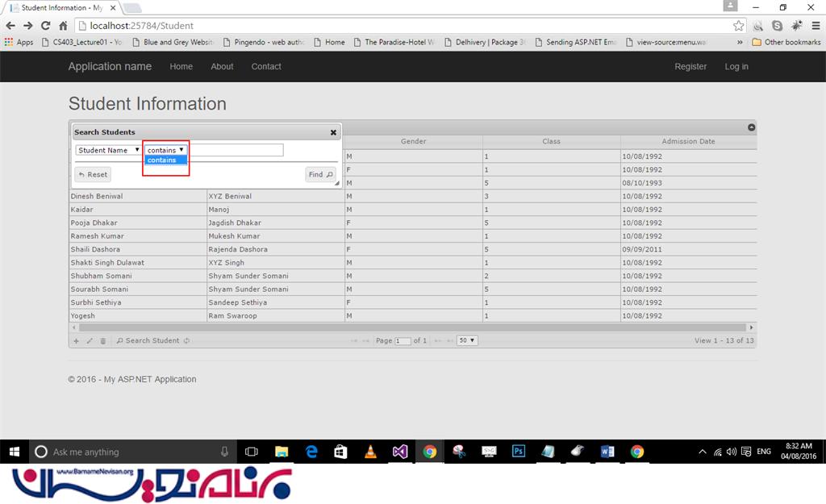Select 'contains' option in operator list

coord(165,160)
